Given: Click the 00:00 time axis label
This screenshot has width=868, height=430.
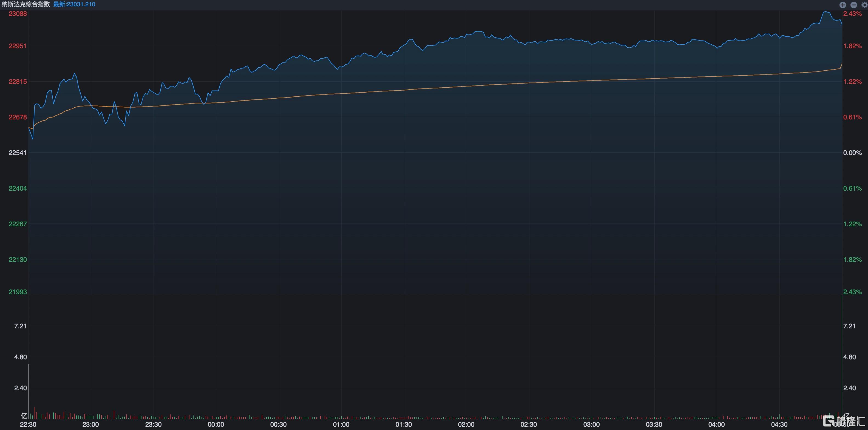Looking at the screenshot, I should (216, 425).
